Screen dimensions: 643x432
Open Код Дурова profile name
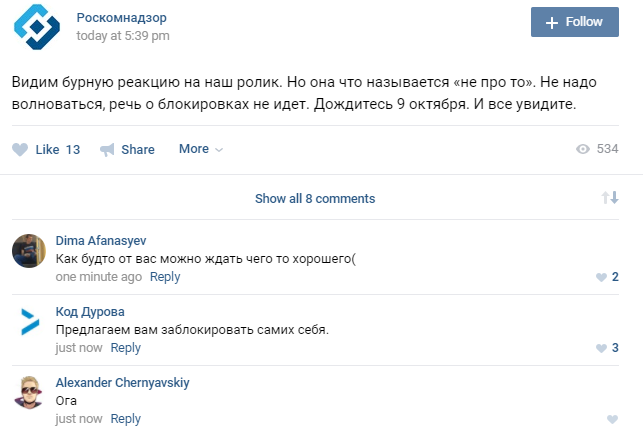90,312
